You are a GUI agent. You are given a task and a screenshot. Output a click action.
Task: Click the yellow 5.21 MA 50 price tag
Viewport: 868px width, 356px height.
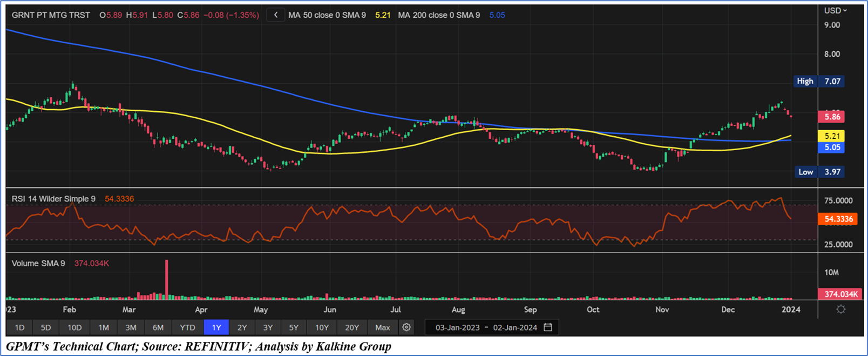832,136
